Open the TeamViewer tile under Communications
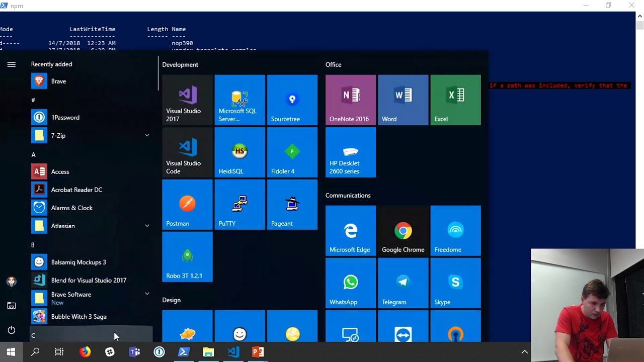This screenshot has height=362, width=644. pyautogui.click(x=403, y=326)
